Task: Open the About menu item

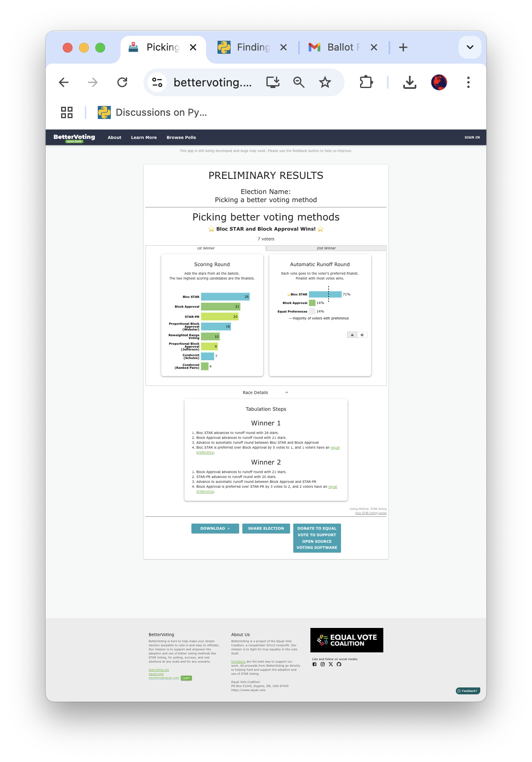Action: click(114, 138)
